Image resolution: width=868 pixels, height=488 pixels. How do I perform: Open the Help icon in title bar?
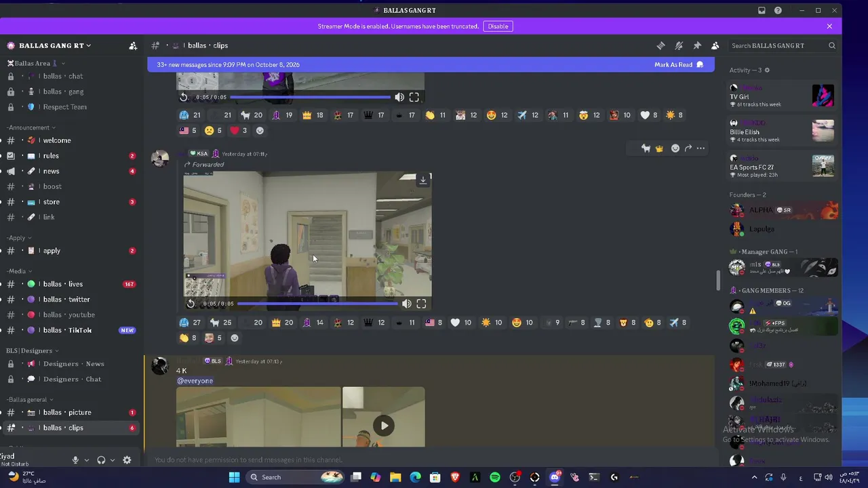click(778, 10)
